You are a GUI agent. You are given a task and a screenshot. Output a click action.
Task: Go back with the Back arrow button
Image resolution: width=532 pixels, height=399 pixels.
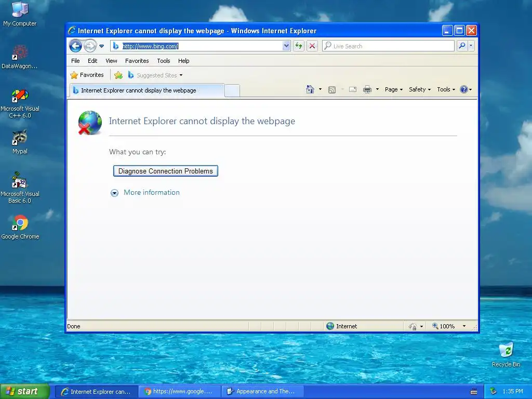coord(75,46)
